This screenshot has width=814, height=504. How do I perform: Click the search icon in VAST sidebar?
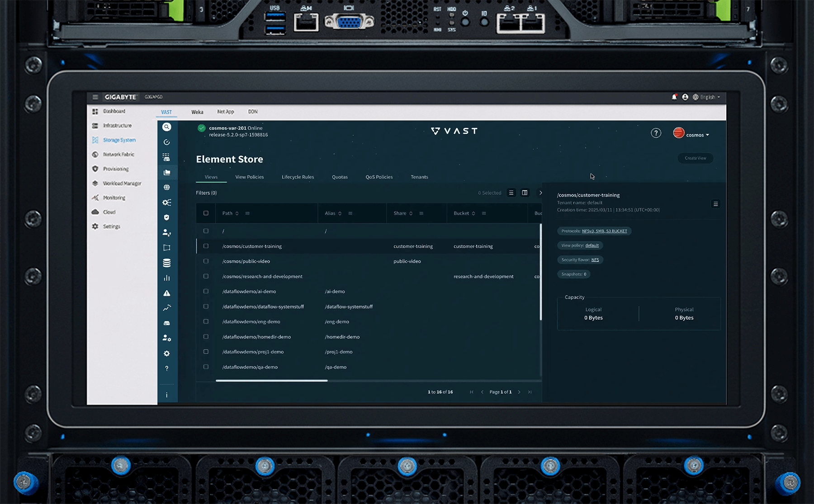click(x=167, y=127)
